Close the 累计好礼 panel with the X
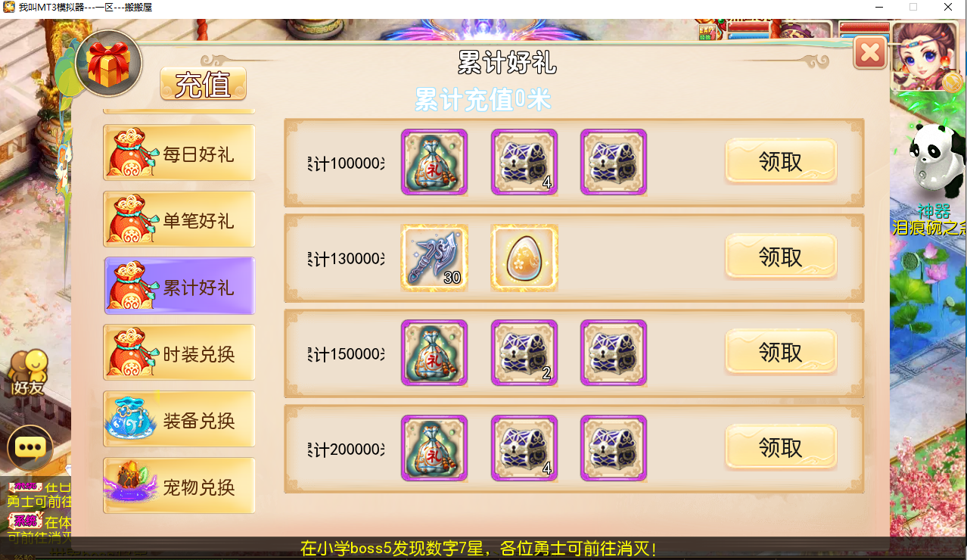This screenshot has height=560, width=967. click(870, 53)
